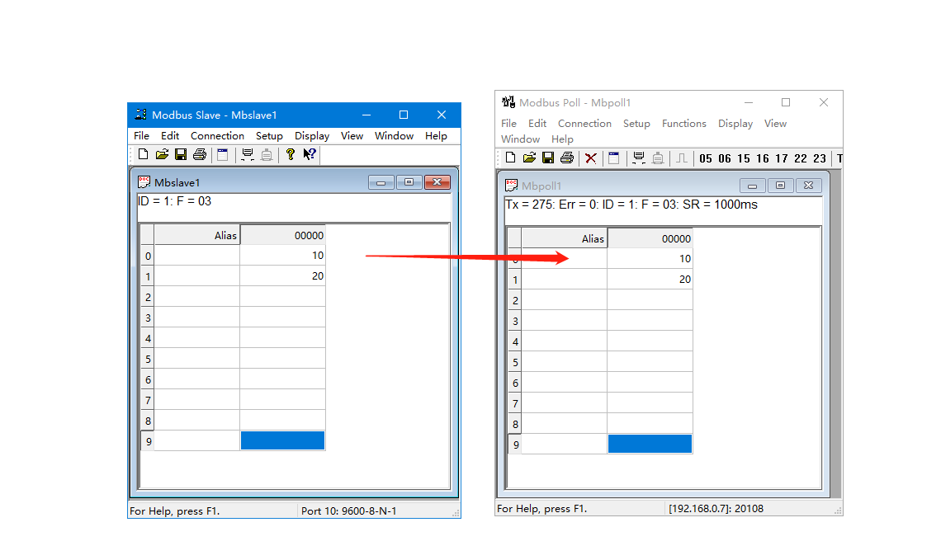Click function 16 button in Modbus Poll toolbar
The height and width of the screenshot is (560, 941).
(x=763, y=158)
